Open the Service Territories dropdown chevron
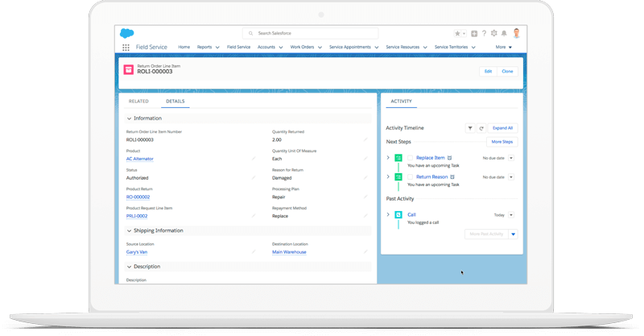The image size is (644, 336). [473, 48]
